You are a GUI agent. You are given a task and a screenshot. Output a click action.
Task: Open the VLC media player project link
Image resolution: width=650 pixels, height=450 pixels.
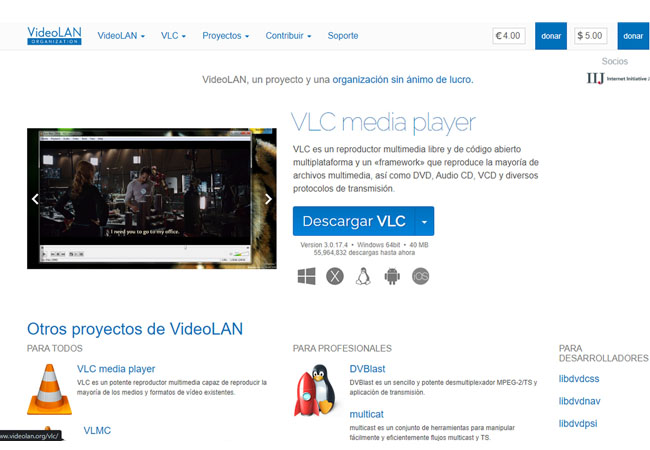tap(116, 369)
